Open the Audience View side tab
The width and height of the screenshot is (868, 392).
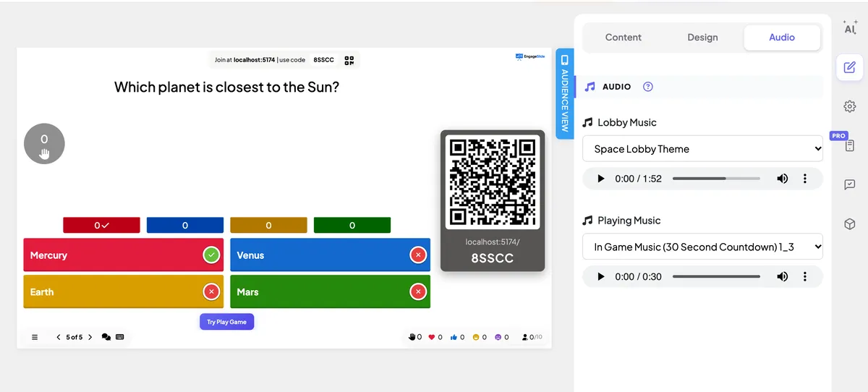point(565,93)
